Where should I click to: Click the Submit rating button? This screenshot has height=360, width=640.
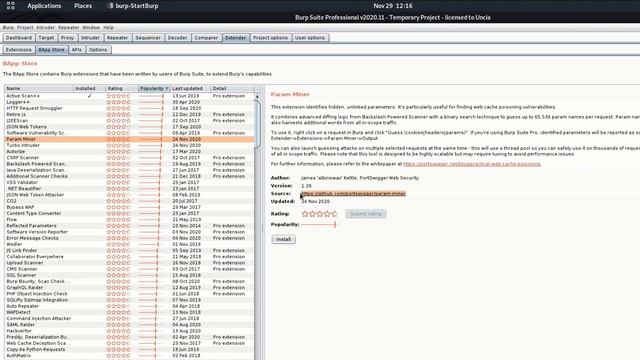[366, 213]
